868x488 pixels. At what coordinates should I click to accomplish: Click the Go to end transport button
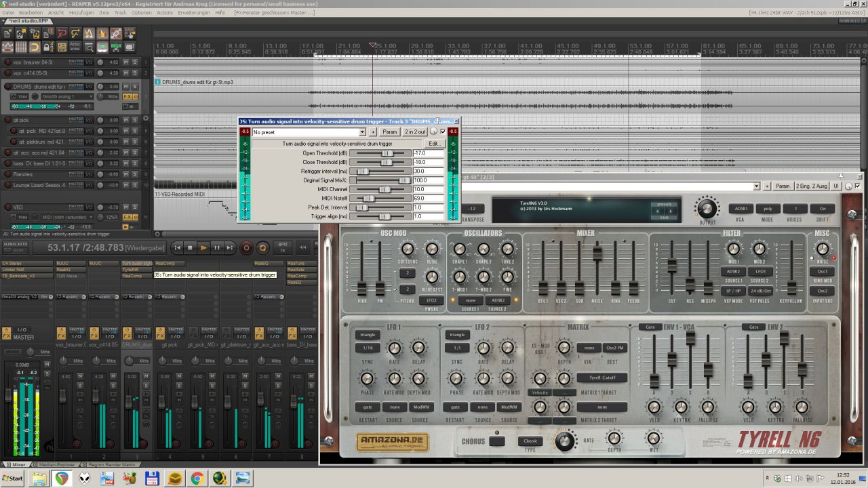click(230, 248)
